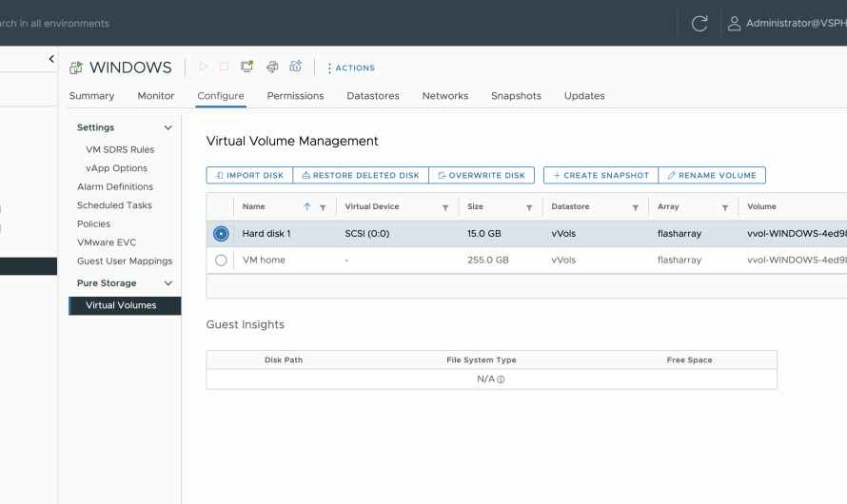Click the Size column filter icon
This screenshot has height=504, width=847.
tap(529, 207)
